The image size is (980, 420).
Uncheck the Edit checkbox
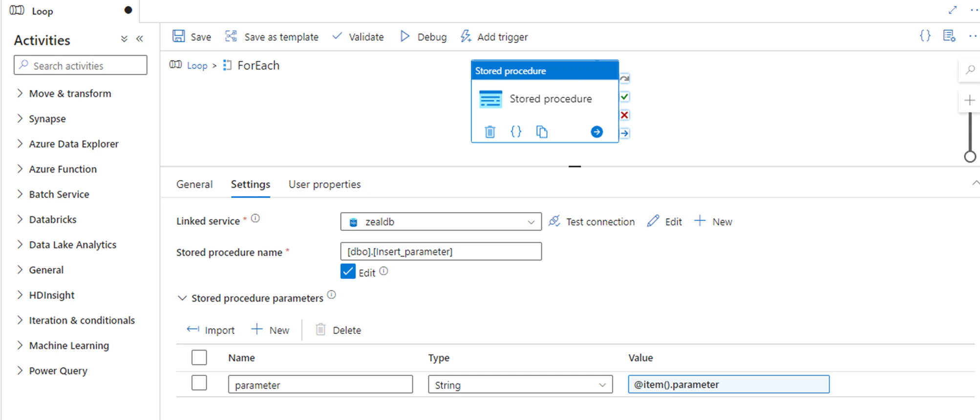tap(348, 271)
